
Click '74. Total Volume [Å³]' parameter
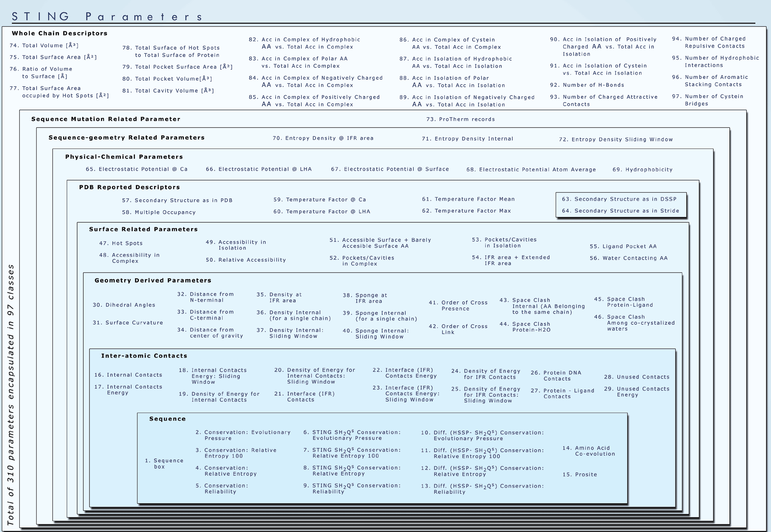coord(44,45)
